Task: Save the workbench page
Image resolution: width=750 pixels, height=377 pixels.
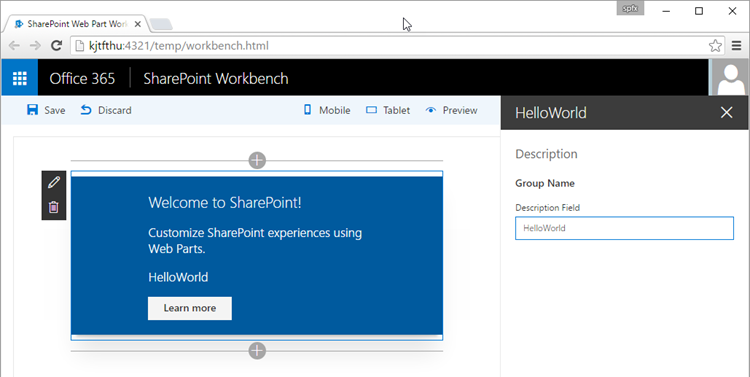Action: coord(46,110)
